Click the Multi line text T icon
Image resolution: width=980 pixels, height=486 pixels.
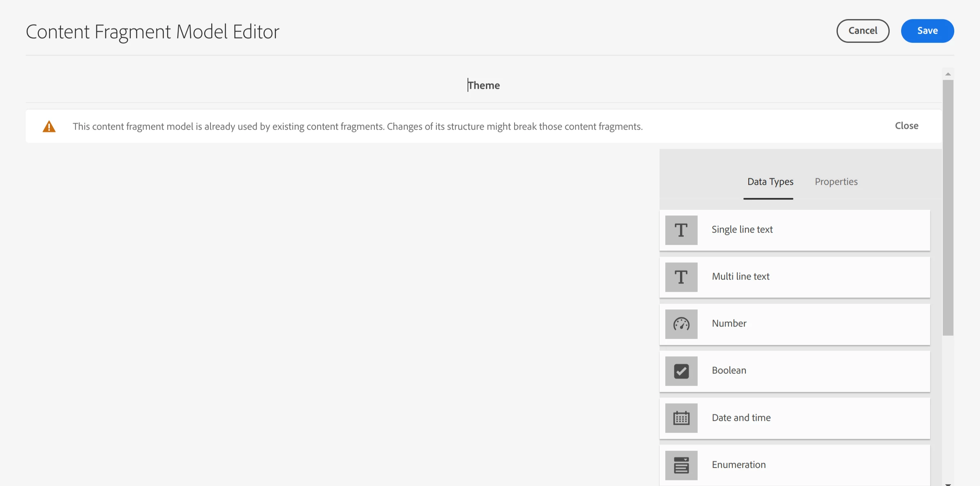[681, 277]
